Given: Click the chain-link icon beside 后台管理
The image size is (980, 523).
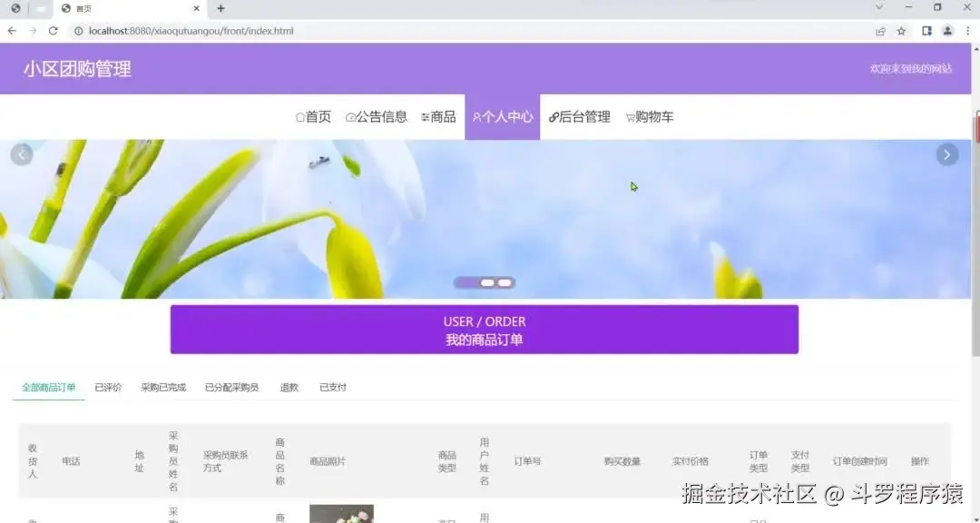Looking at the screenshot, I should click(552, 116).
